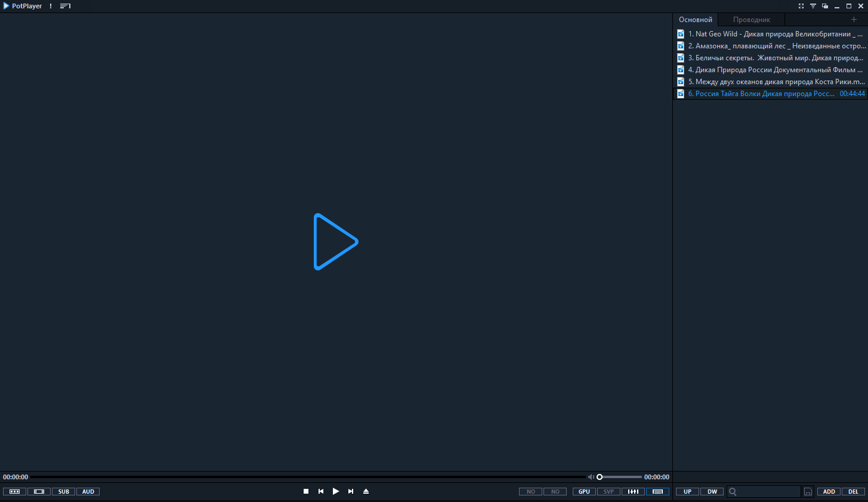Click the list icon next to the exclamation mark

coord(65,6)
